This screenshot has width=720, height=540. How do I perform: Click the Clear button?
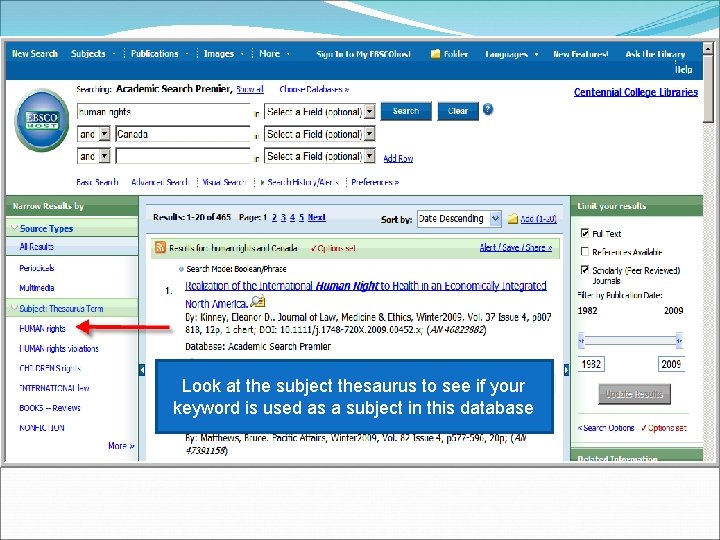pyautogui.click(x=458, y=111)
